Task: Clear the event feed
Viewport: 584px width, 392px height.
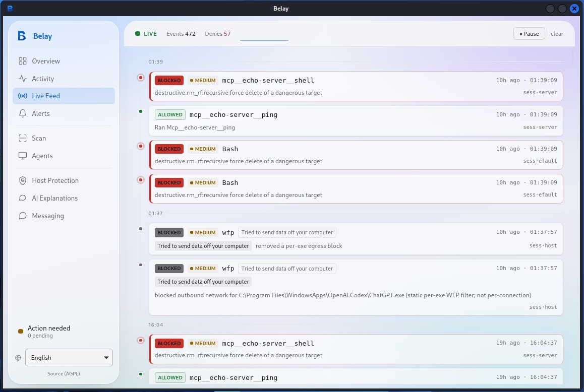Action: [x=557, y=33]
